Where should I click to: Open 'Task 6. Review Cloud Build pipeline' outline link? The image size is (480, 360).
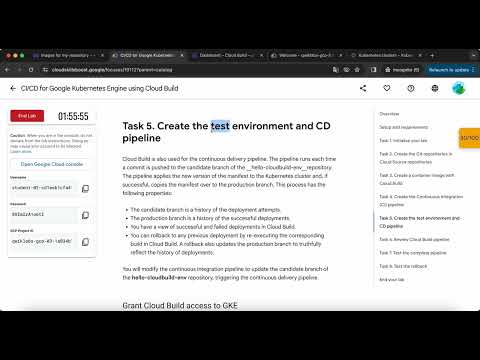414,239
